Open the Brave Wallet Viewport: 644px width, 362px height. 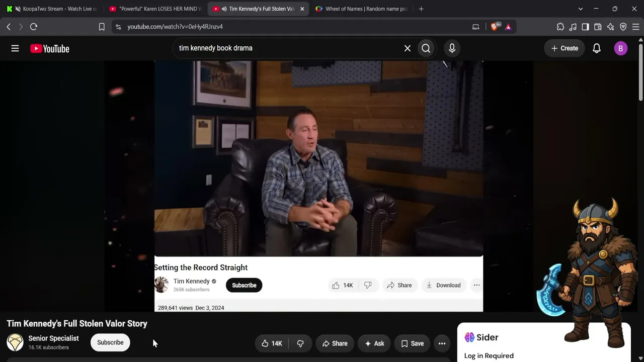pyautogui.click(x=598, y=27)
